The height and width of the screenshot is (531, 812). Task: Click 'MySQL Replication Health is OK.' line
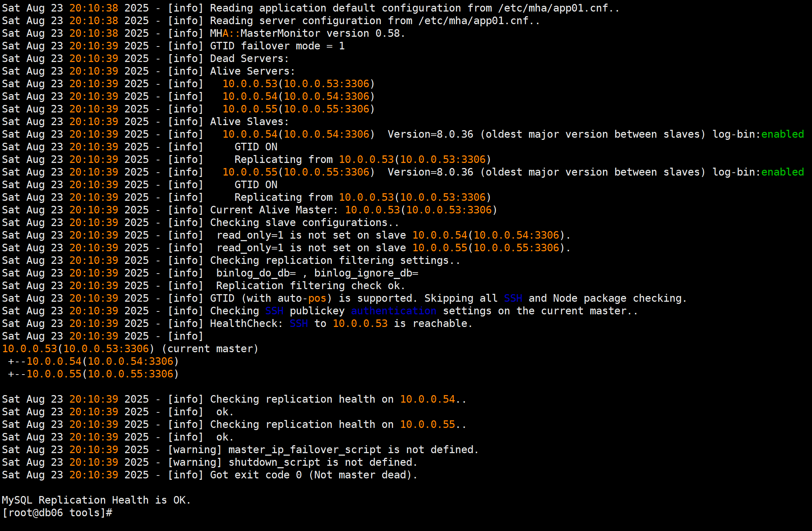coord(96,500)
